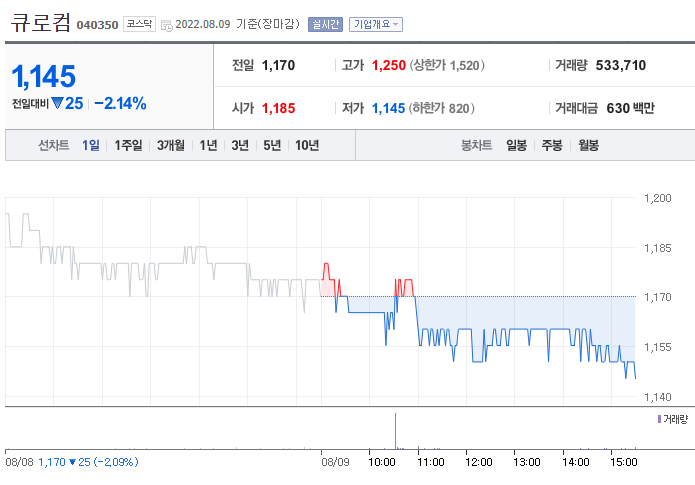Click the 15:00 time axis label

[623, 462]
